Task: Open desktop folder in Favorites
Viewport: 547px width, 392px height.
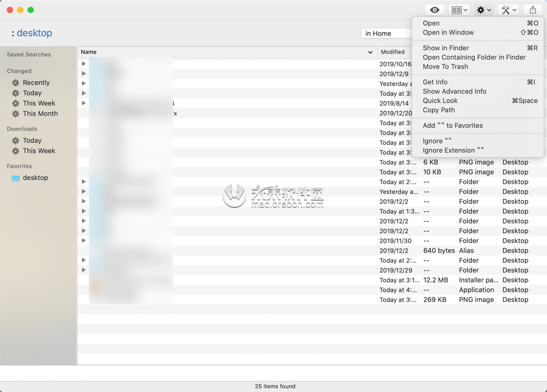Action: pyautogui.click(x=35, y=178)
